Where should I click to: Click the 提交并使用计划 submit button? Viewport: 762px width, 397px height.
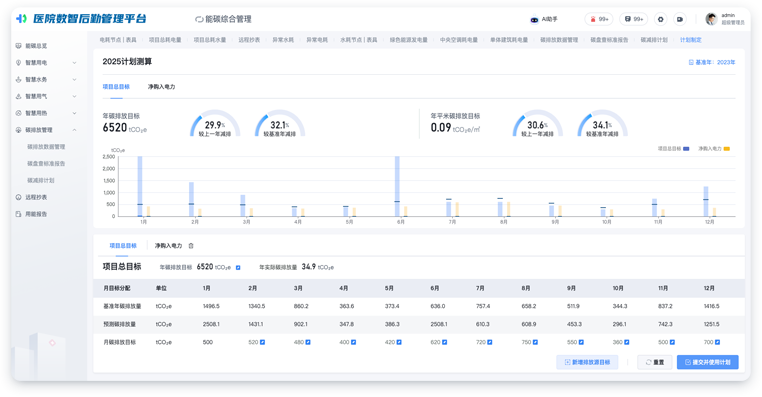708,362
